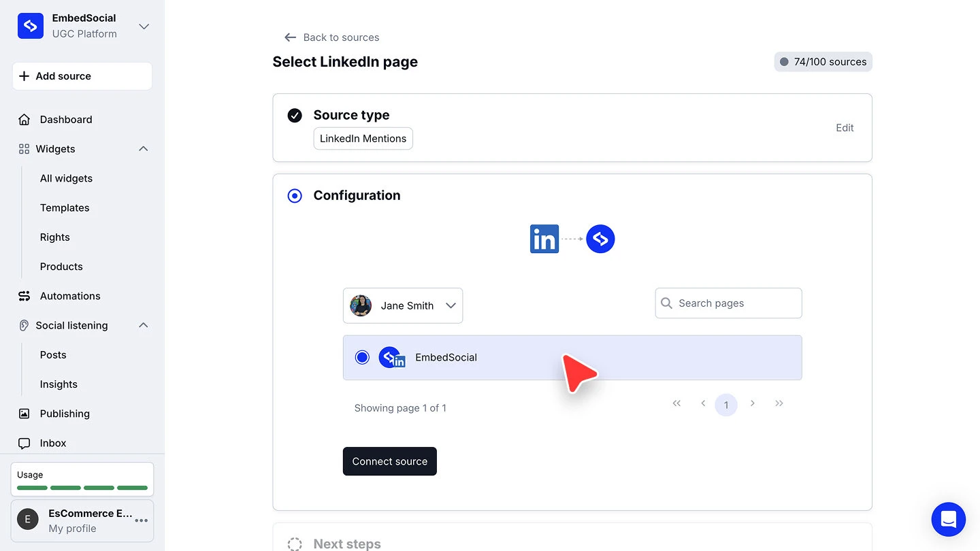The image size is (980, 551).
Task: Click the Widgets grid icon
Action: point(24,149)
